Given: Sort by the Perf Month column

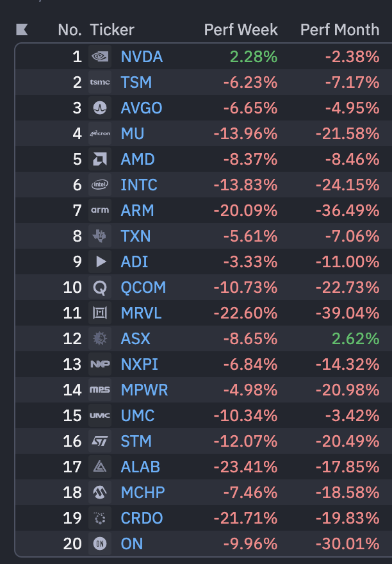Looking at the screenshot, I should [339, 30].
